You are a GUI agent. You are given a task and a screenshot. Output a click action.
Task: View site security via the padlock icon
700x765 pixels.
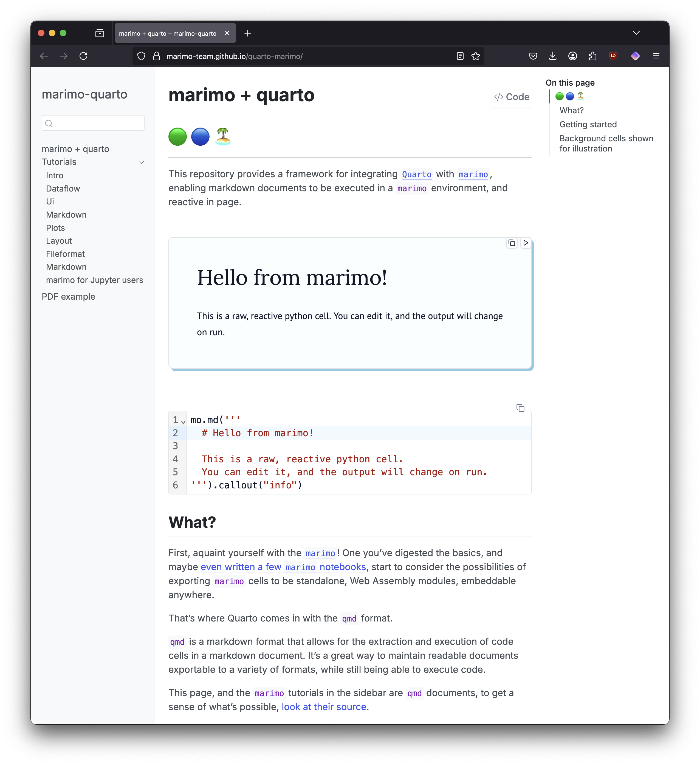[156, 56]
